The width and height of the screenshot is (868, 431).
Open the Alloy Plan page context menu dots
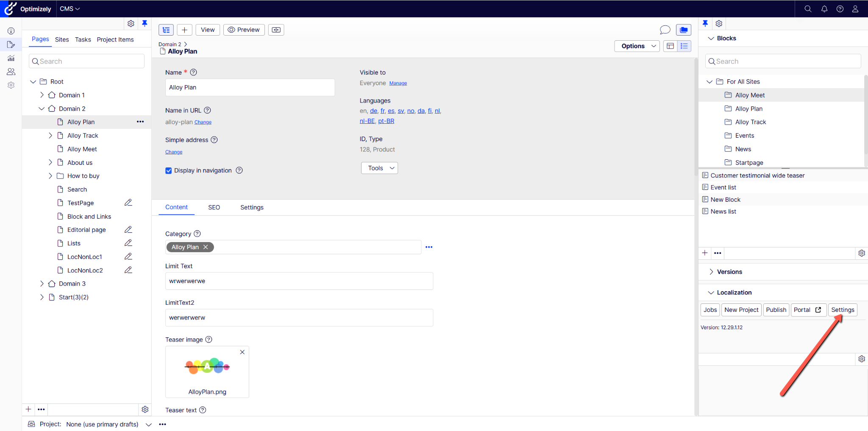tap(140, 122)
